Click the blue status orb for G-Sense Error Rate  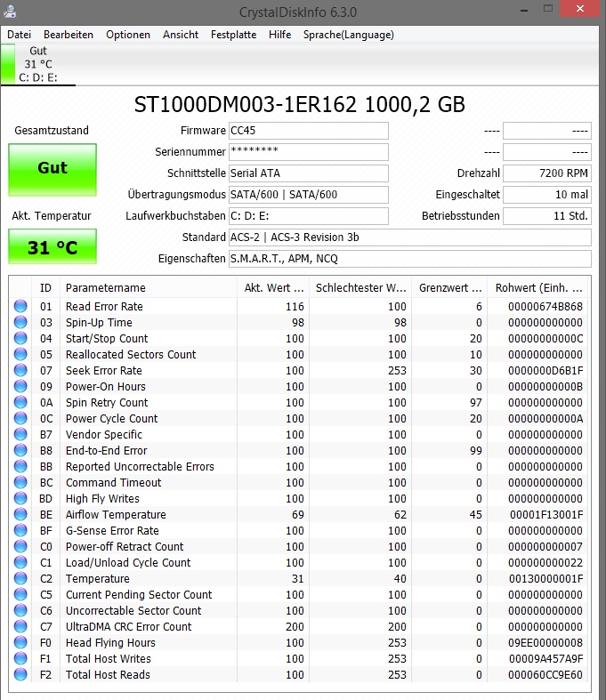tap(20, 530)
